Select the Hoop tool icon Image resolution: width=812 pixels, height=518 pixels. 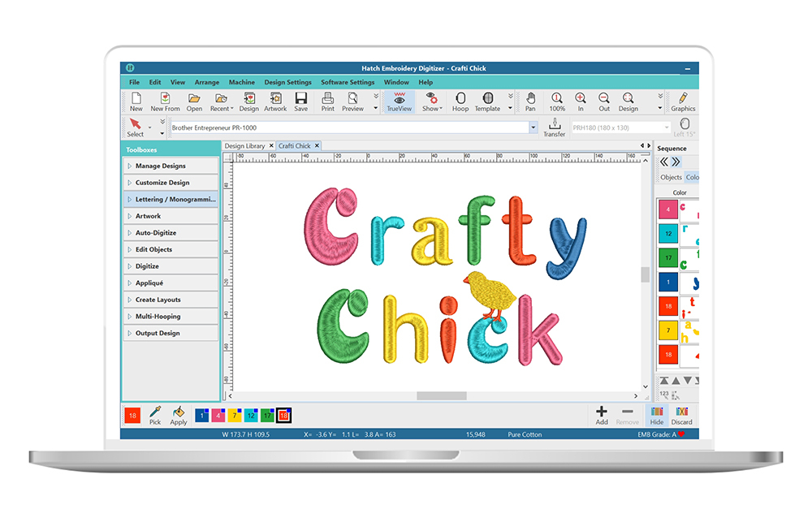point(460,101)
